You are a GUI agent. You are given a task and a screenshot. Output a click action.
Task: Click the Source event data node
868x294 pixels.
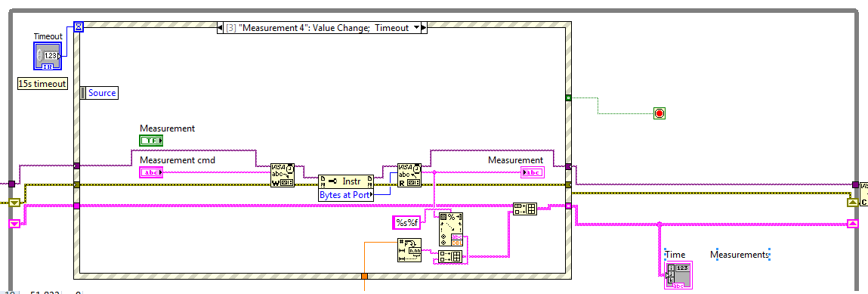click(x=100, y=93)
